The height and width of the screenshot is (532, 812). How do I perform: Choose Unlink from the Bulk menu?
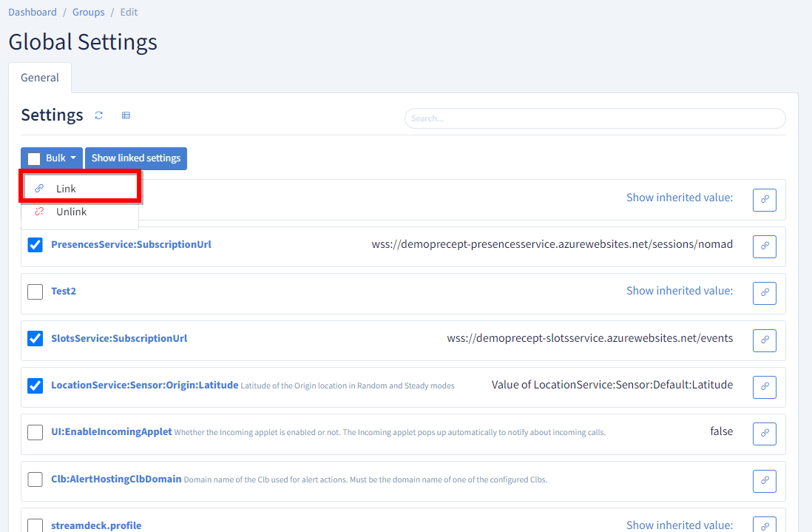[x=72, y=212]
